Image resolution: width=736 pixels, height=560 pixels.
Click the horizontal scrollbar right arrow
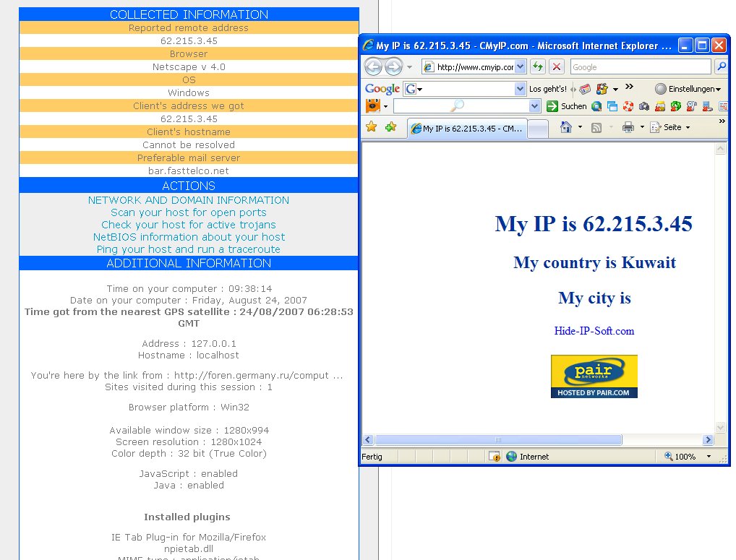coord(708,439)
